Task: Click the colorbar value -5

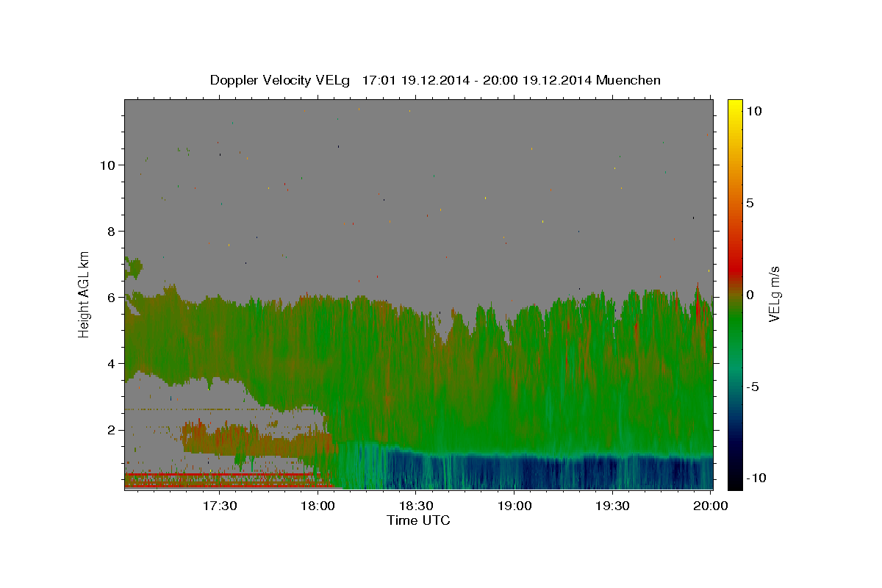Action: point(753,387)
